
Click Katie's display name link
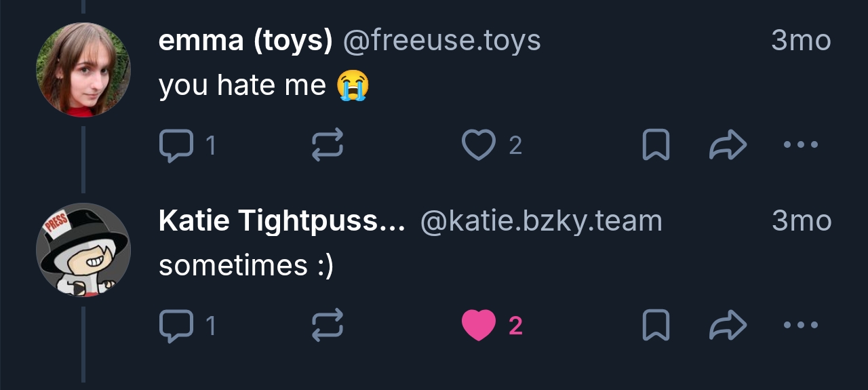pos(281,222)
